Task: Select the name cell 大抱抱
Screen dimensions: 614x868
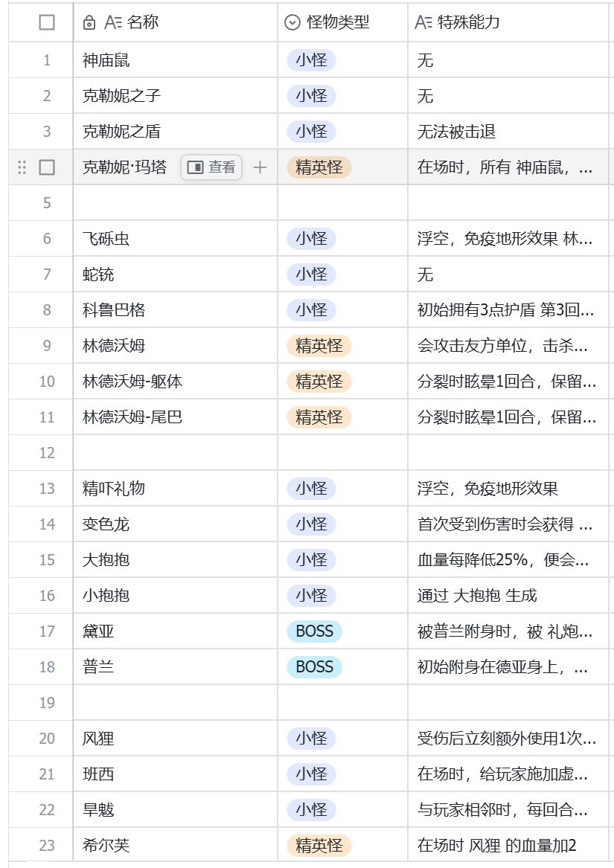Action: pos(175,559)
